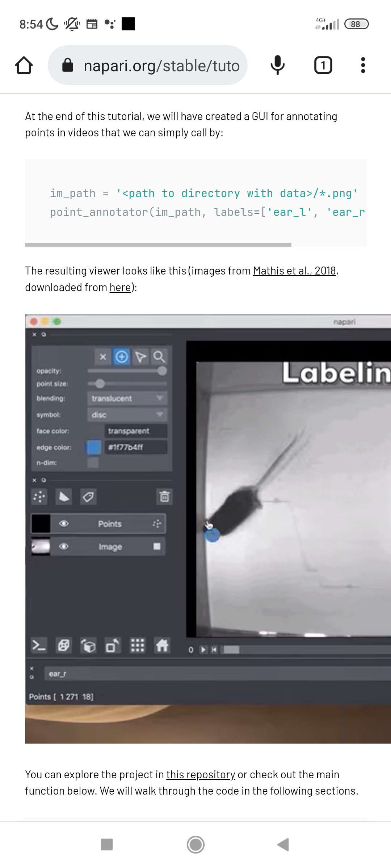Click the Points layer black thumbnail
This screenshot has width=391, height=868.
tap(41, 523)
